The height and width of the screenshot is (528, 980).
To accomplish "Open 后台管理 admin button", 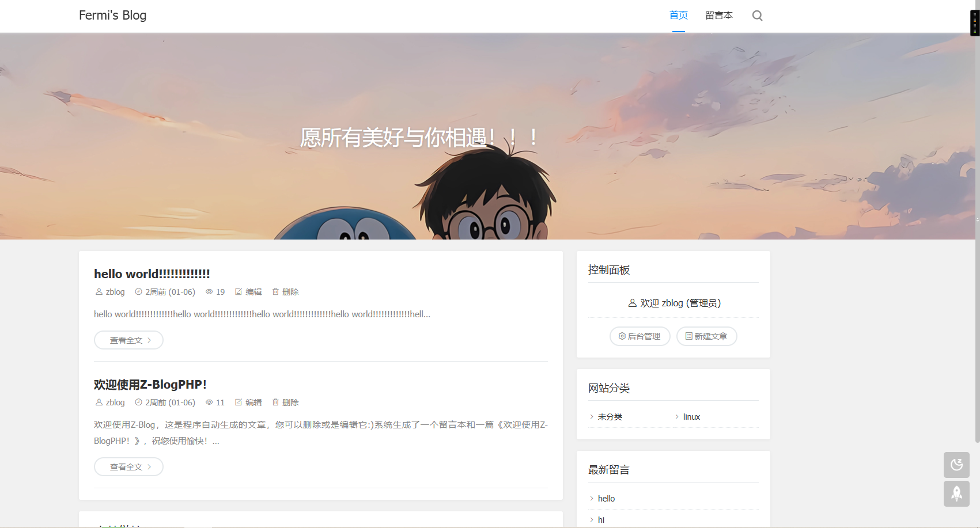I will click(640, 336).
